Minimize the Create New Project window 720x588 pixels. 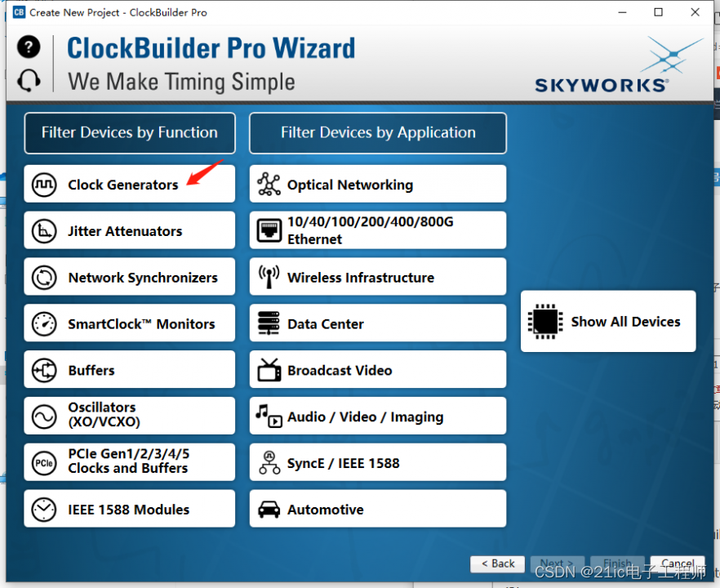[623, 12]
